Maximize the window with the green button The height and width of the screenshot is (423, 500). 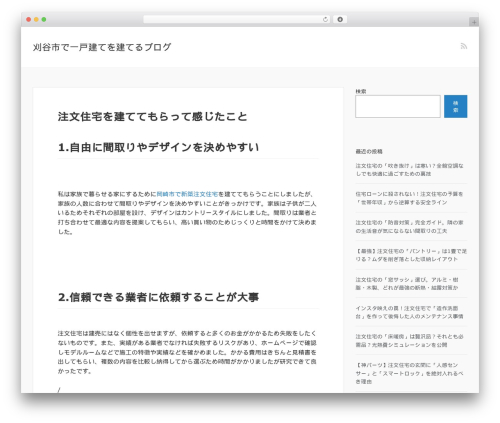coord(44,20)
